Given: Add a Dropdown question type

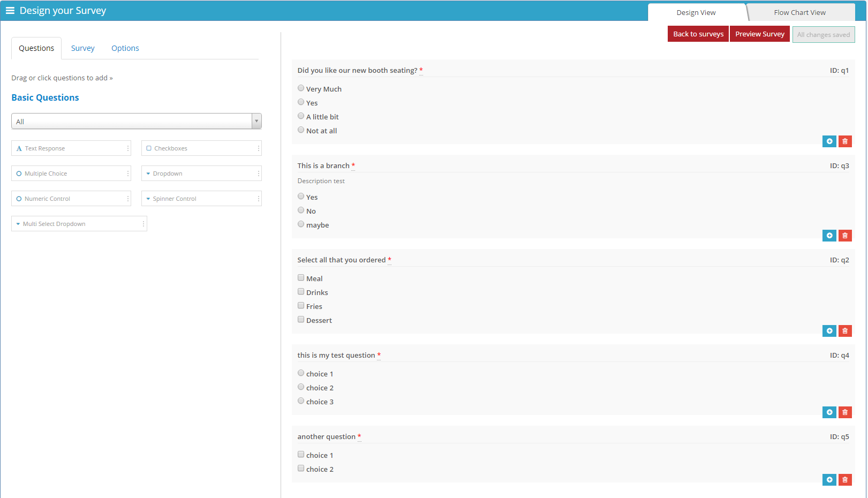Looking at the screenshot, I should pyautogui.click(x=201, y=173).
